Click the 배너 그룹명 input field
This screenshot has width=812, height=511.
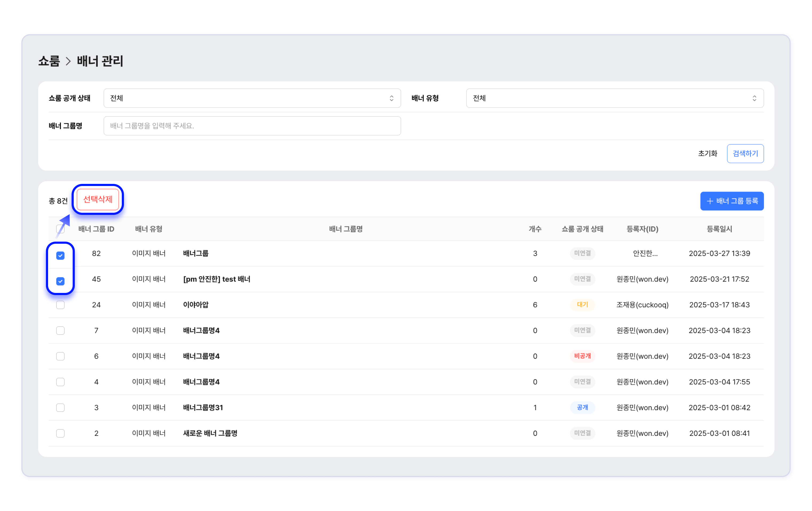[x=252, y=126]
